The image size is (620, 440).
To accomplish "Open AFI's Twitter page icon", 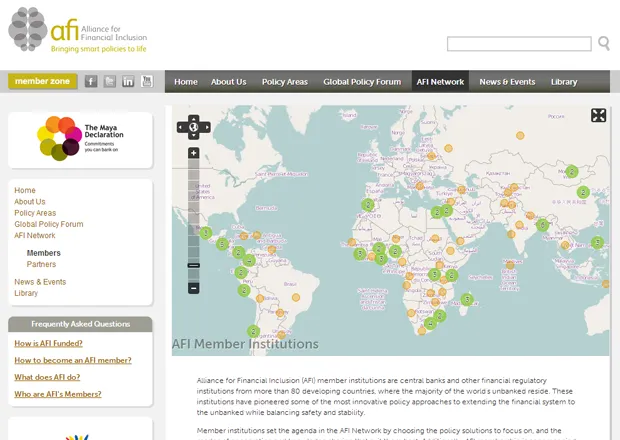I will (x=110, y=81).
